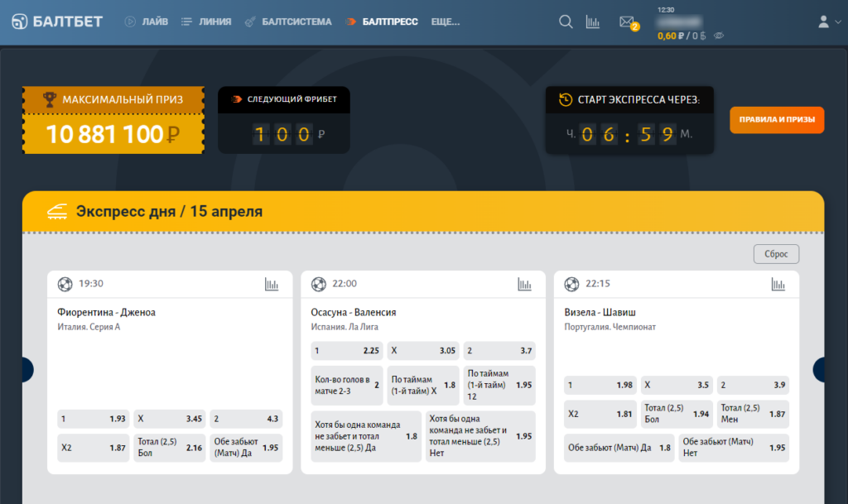This screenshot has height=504, width=848.
Task: Click the Экспресс дня / 15 апреля heading
Action: pyautogui.click(x=169, y=211)
